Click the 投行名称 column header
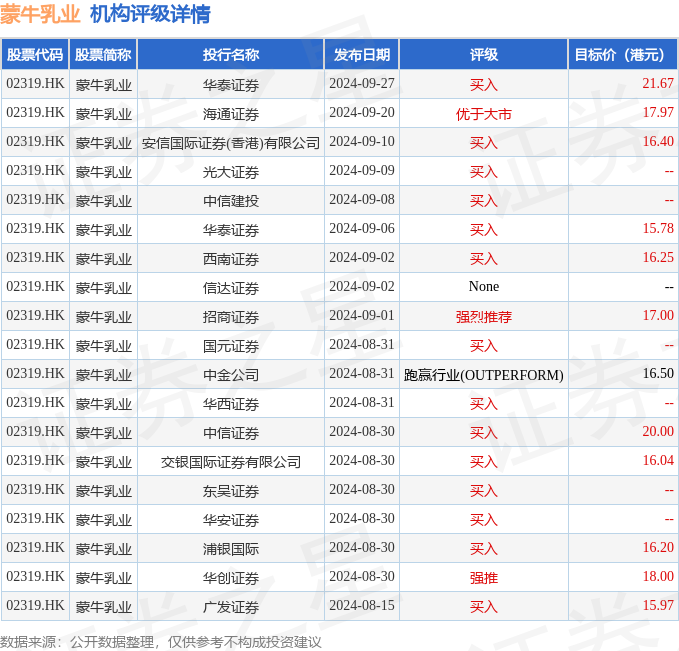The image size is (679, 651). 231,55
